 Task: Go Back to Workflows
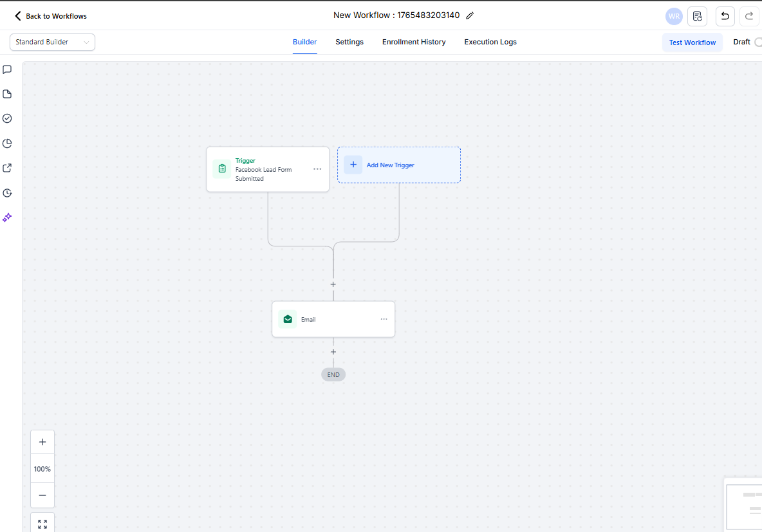coord(51,16)
